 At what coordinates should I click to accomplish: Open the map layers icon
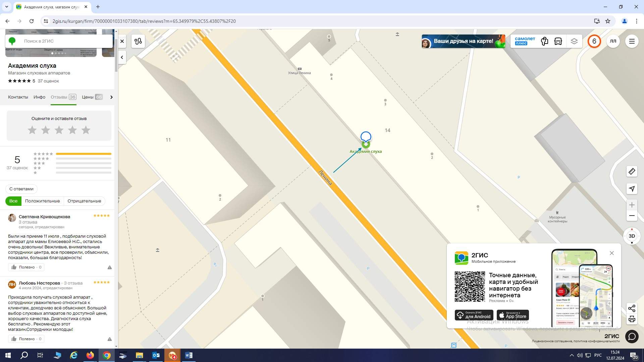pos(574,41)
